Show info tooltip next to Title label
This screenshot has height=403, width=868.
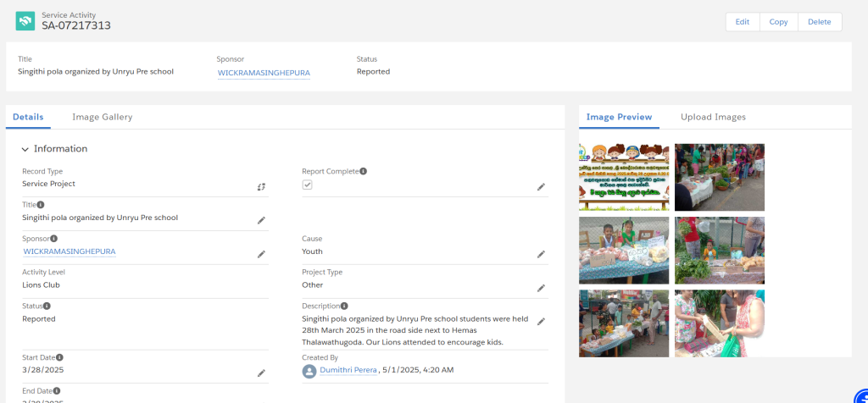[41, 205]
